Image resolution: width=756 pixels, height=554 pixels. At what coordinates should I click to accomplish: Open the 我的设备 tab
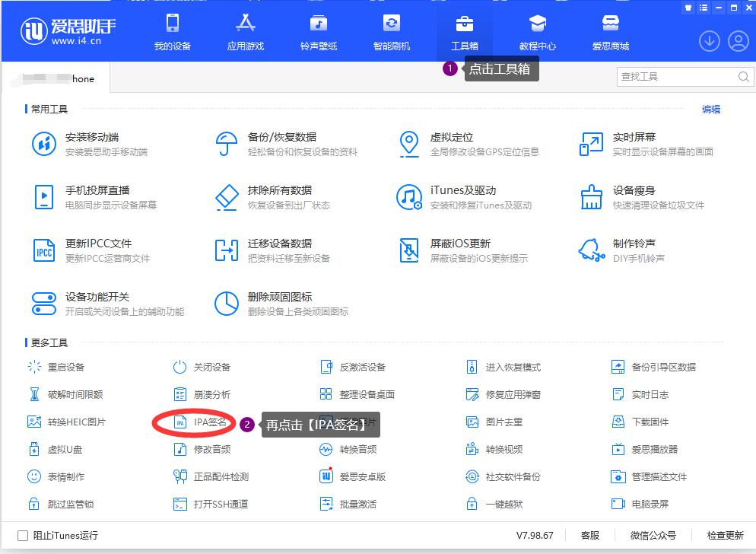tap(173, 32)
